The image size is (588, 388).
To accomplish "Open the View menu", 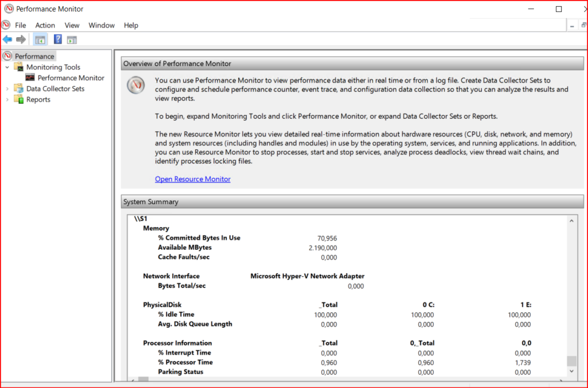I will coord(72,25).
